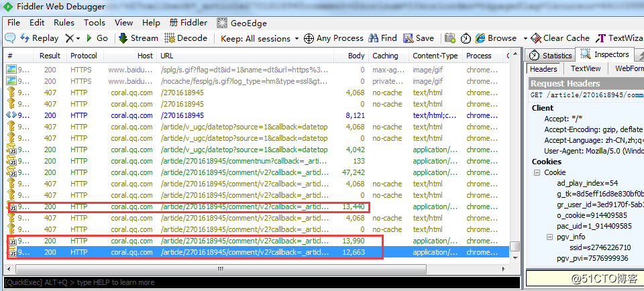Sort sessions by Caching column header
The height and width of the screenshot is (291, 644).
[388, 56]
